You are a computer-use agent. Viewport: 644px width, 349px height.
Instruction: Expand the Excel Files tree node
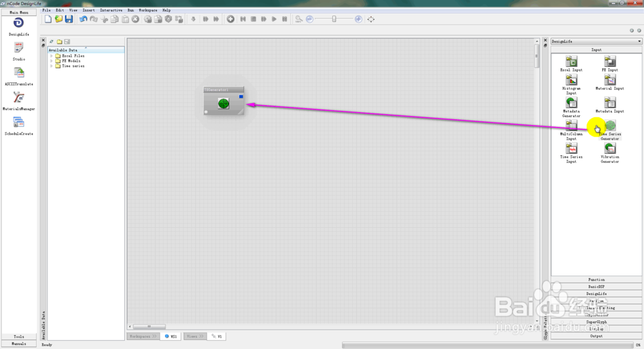coord(52,56)
